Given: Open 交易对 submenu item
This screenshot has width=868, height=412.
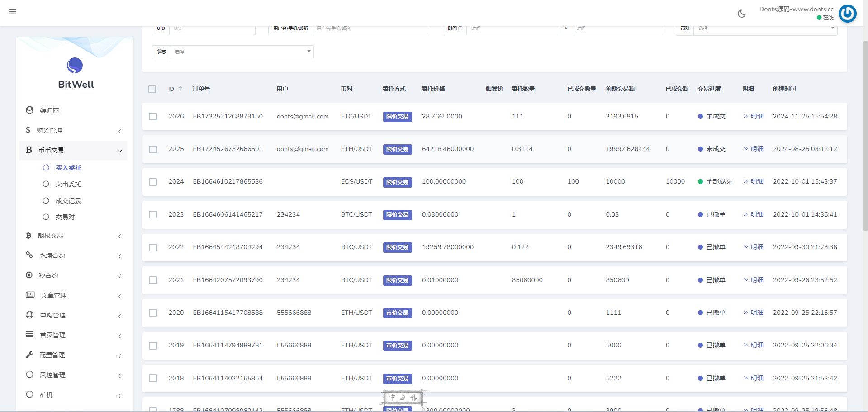Looking at the screenshot, I should [x=65, y=217].
